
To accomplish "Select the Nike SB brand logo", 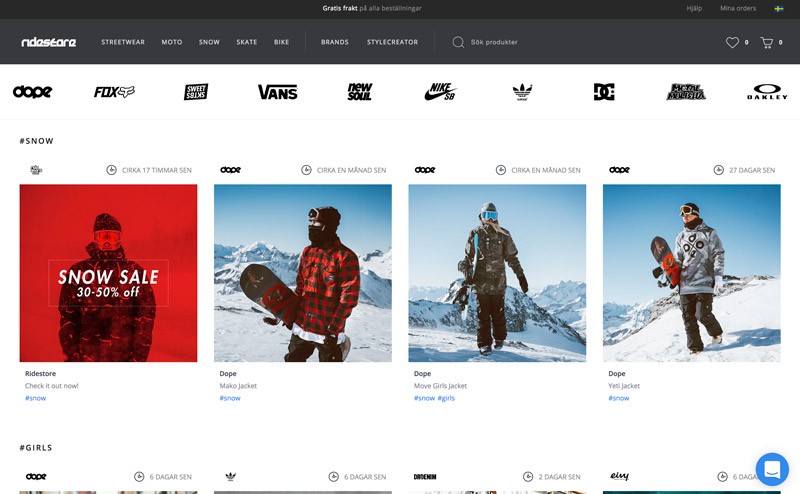I will (x=441, y=92).
